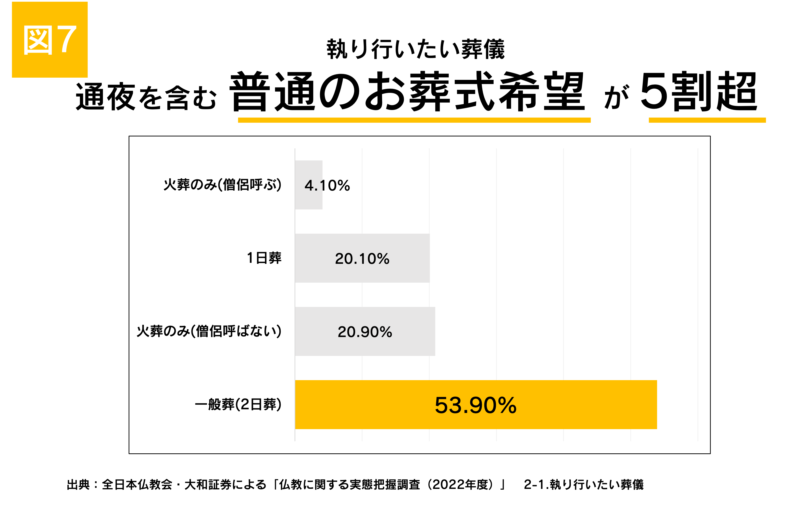Click the 出典 word in the source line
Screen dimensions: 802x532
tap(78, 484)
